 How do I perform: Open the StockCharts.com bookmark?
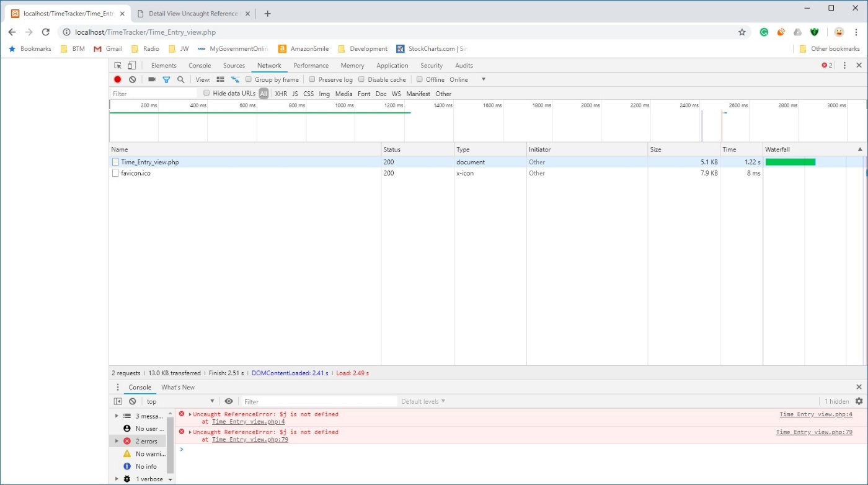click(x=431, y=48)
